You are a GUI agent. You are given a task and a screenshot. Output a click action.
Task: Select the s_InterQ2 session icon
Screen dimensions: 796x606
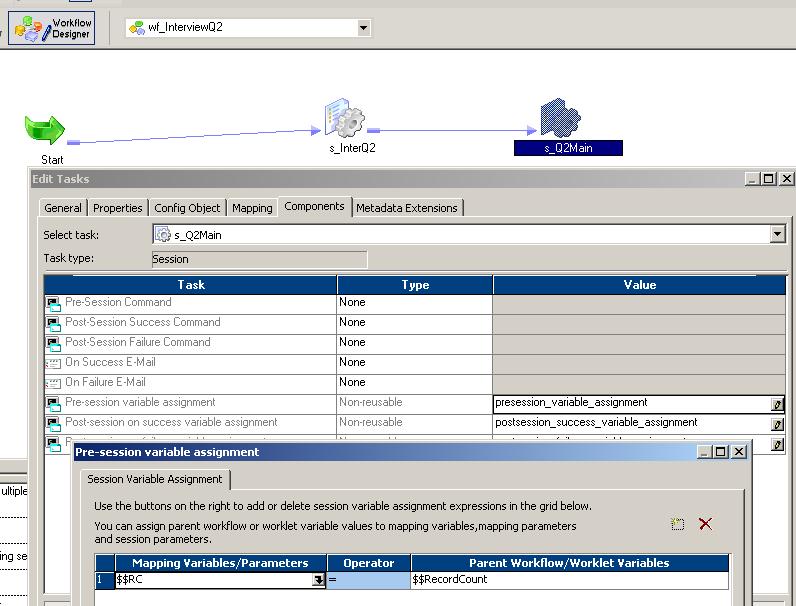(x=345, y=118)
